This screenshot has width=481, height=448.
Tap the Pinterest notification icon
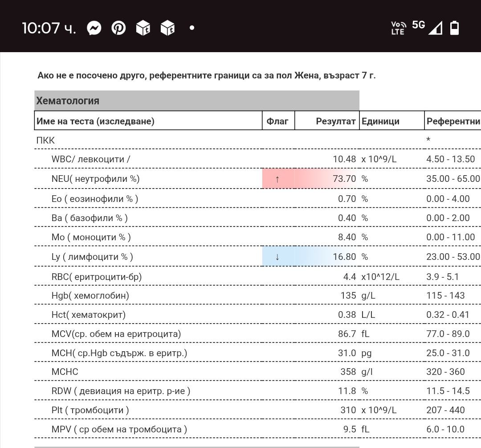(118, 28)
